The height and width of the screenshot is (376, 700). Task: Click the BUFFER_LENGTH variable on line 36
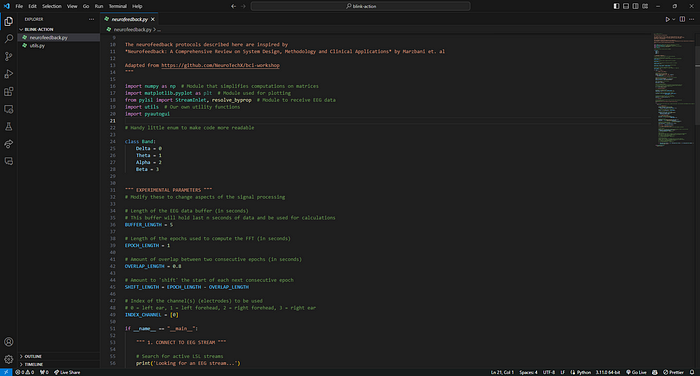click(x=143, y=225)
